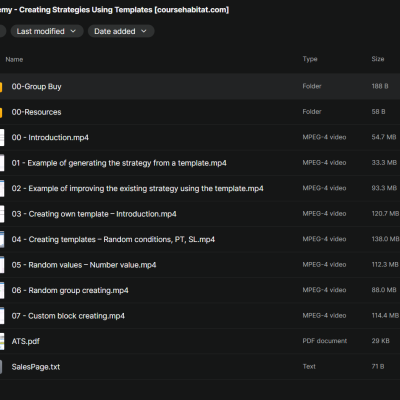The image size is (400, 400).
Task: Click the 00-Resources folder icon
Action: 1,112
